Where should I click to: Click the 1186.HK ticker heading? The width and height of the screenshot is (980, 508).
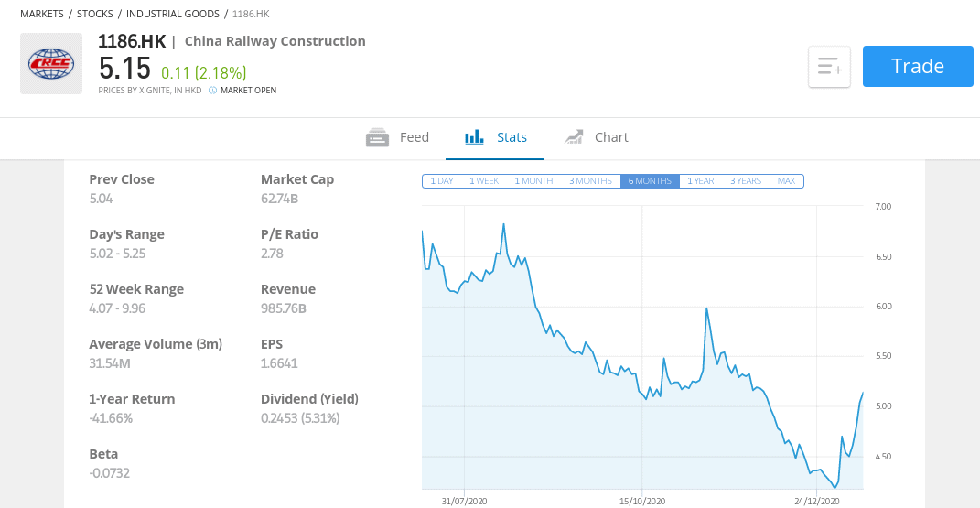point(132,41)
